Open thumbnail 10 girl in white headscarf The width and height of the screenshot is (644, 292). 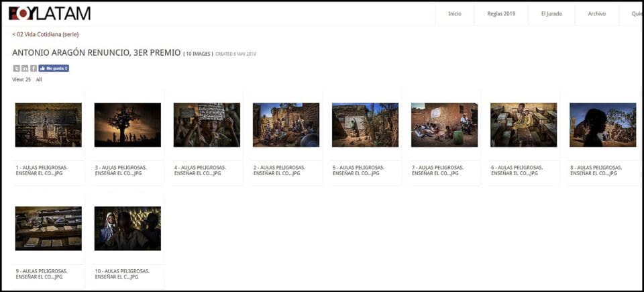coord(127,228)
